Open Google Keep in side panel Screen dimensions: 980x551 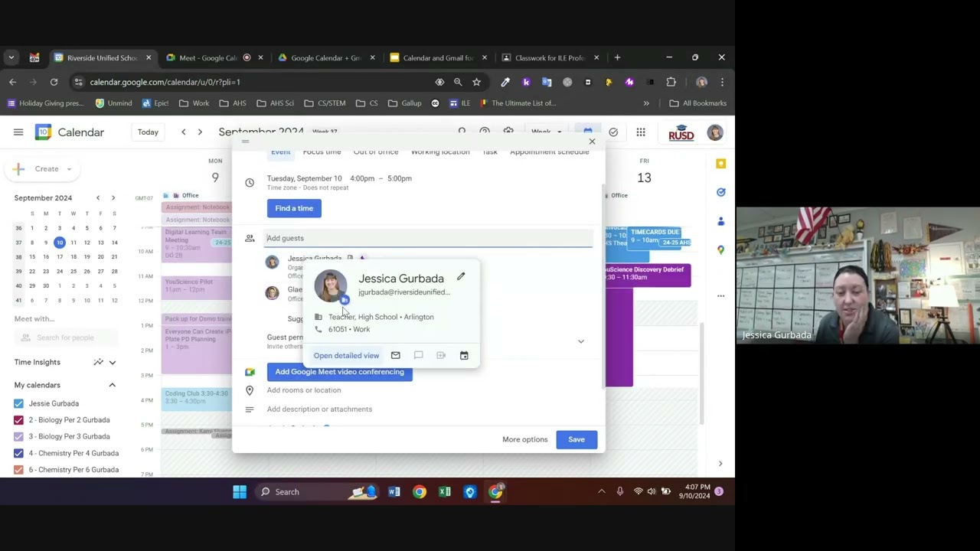[x=720, y=163]
